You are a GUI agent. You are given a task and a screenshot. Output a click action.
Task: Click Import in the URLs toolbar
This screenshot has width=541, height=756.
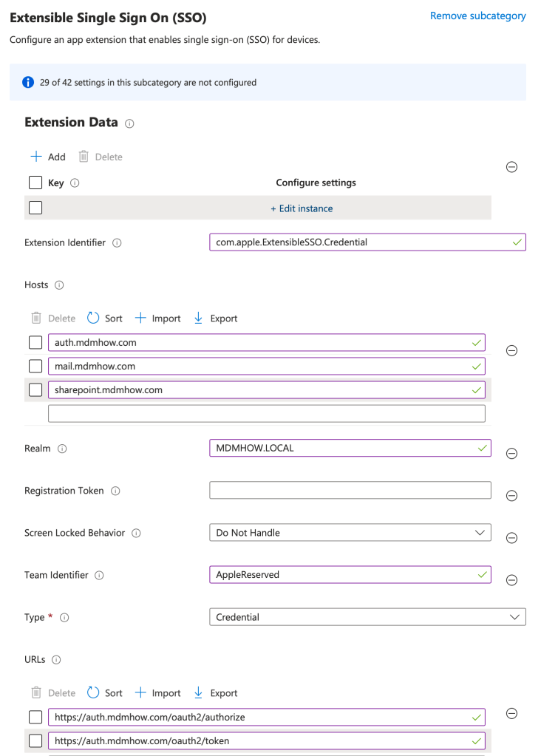click(x=157, y=693)
